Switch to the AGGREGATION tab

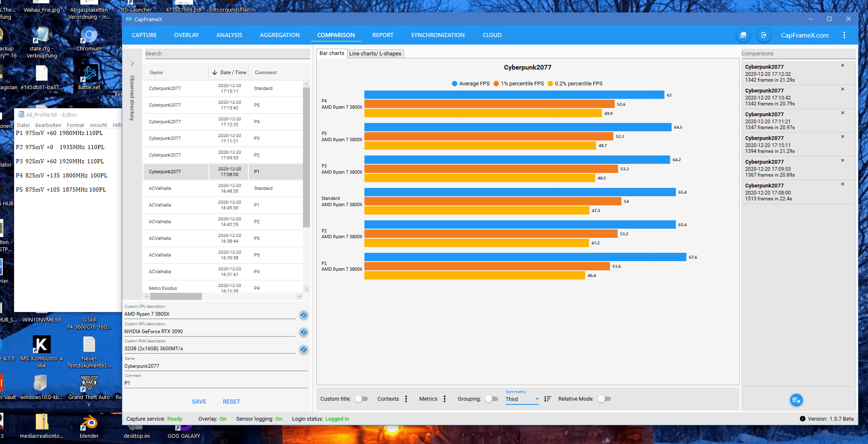280,35
